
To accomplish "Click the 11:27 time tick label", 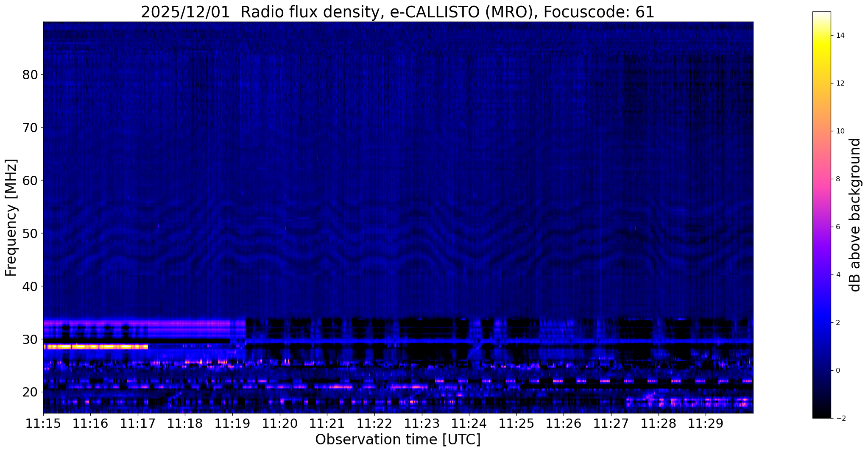I will click(611, 423).
